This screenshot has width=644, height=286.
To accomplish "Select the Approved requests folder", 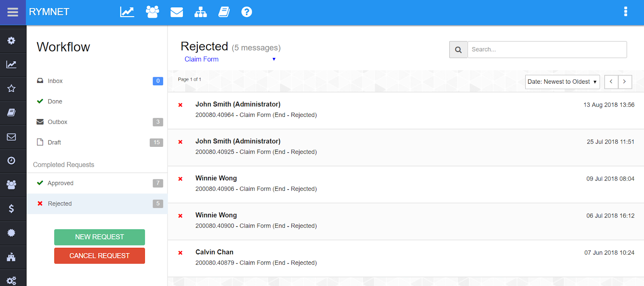I will pos(60,183).
